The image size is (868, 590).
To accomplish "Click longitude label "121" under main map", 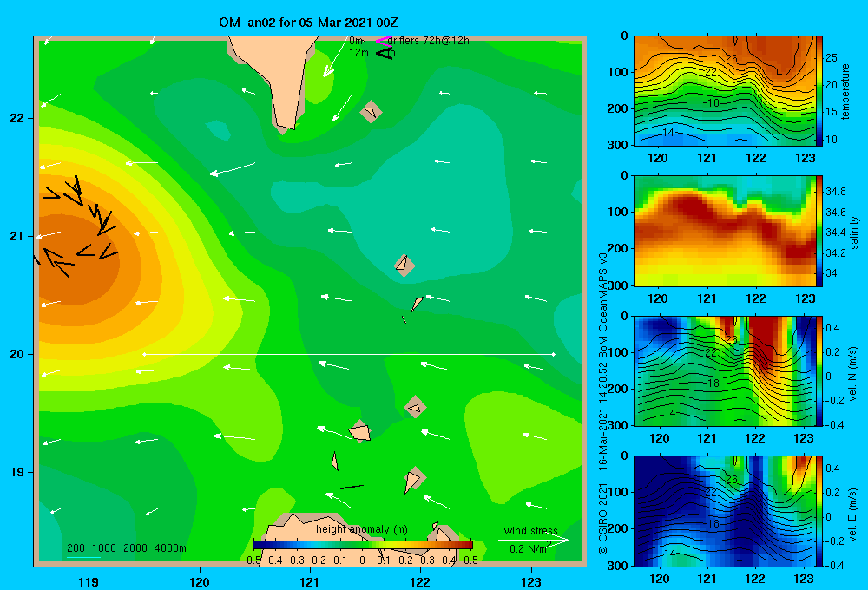I will coord(310,581).
